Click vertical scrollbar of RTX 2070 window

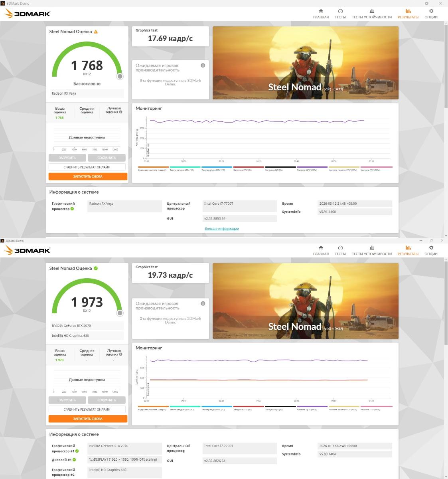(x=446, y=303)
